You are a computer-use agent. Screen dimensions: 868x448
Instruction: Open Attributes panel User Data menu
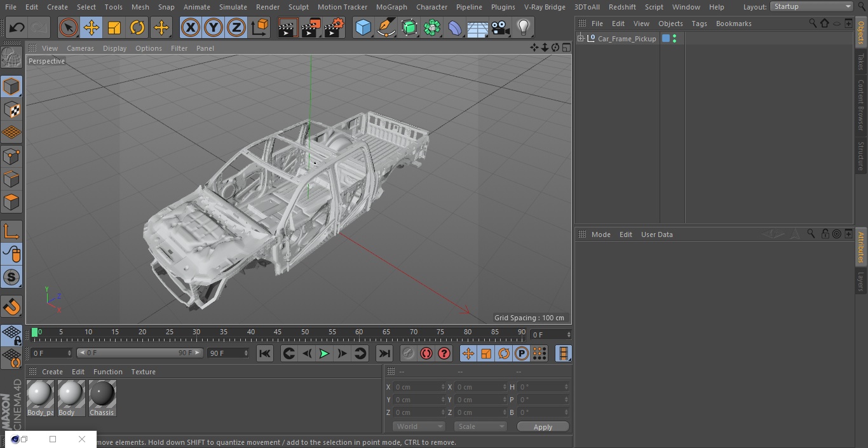click(x=656, y=234)
